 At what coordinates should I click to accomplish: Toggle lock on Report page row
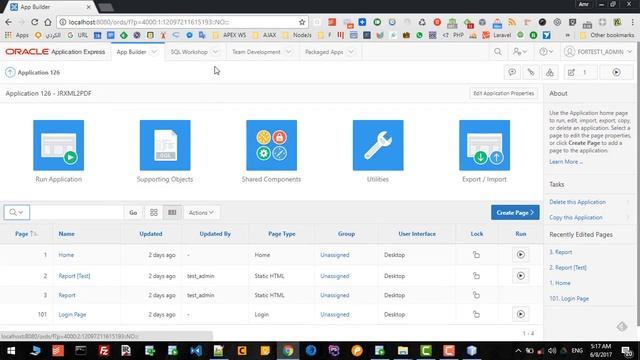[476, 295]
